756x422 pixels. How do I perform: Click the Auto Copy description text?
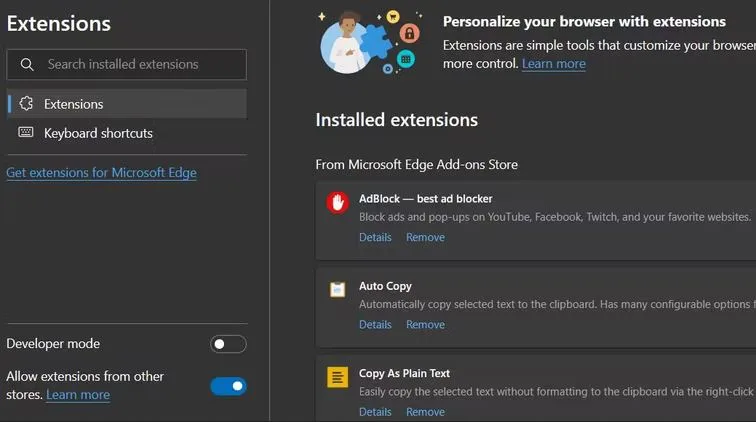[x=557, y=304]
